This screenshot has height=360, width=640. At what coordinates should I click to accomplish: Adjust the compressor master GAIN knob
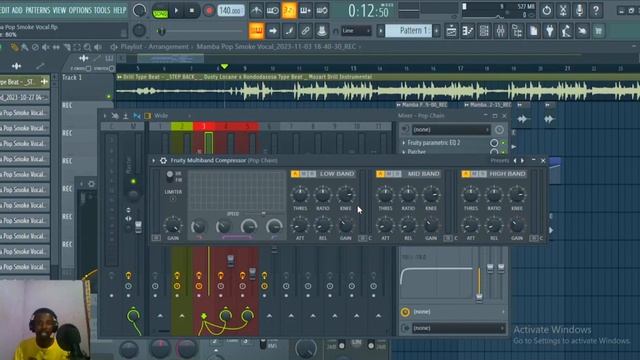tap(173, 225)
